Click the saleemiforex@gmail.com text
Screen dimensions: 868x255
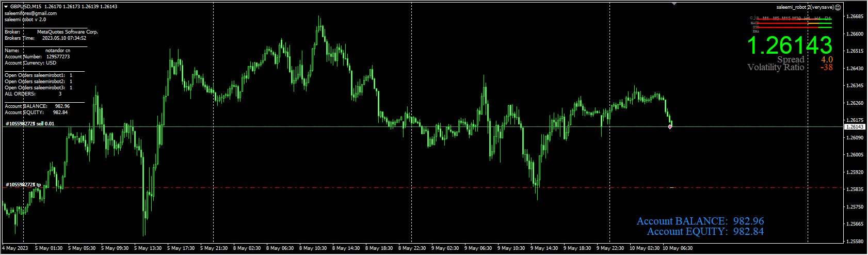pos(30,13)
